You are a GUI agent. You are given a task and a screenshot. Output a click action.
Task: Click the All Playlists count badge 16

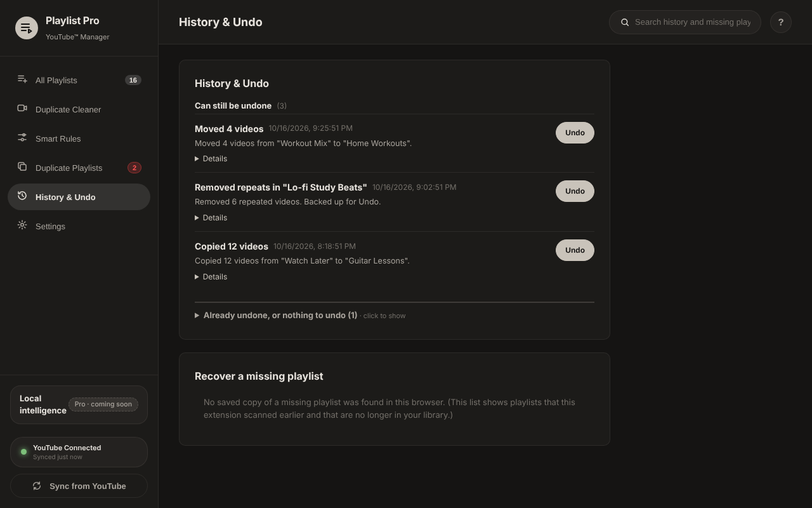pyautogui.click(x=133, y=80)
